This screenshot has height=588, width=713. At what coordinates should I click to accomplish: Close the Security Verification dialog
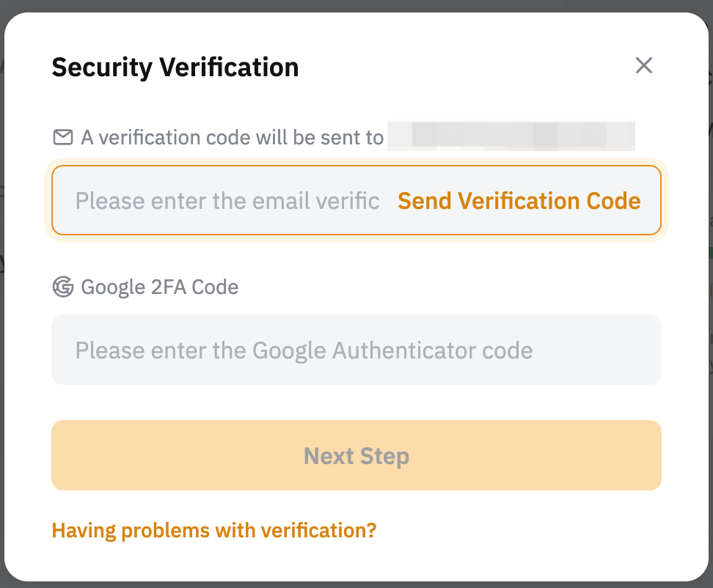tap(643, 66)
